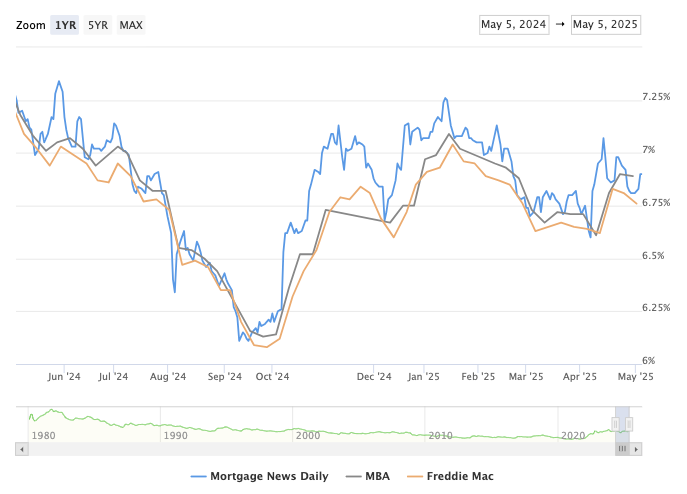Click the Feb '25 axis label
The width and height of the screenshot is (687, 494).
coord(478,377)
